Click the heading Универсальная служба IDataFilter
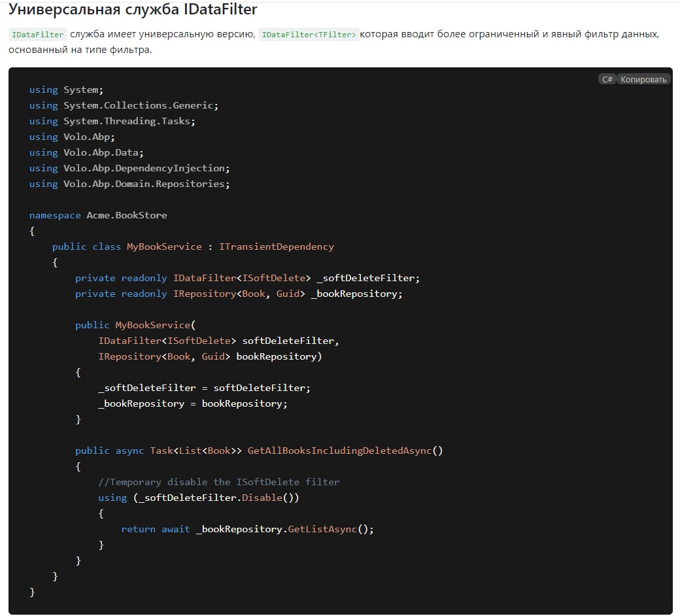Screen dimensions: 680x616 pos(133,10)
